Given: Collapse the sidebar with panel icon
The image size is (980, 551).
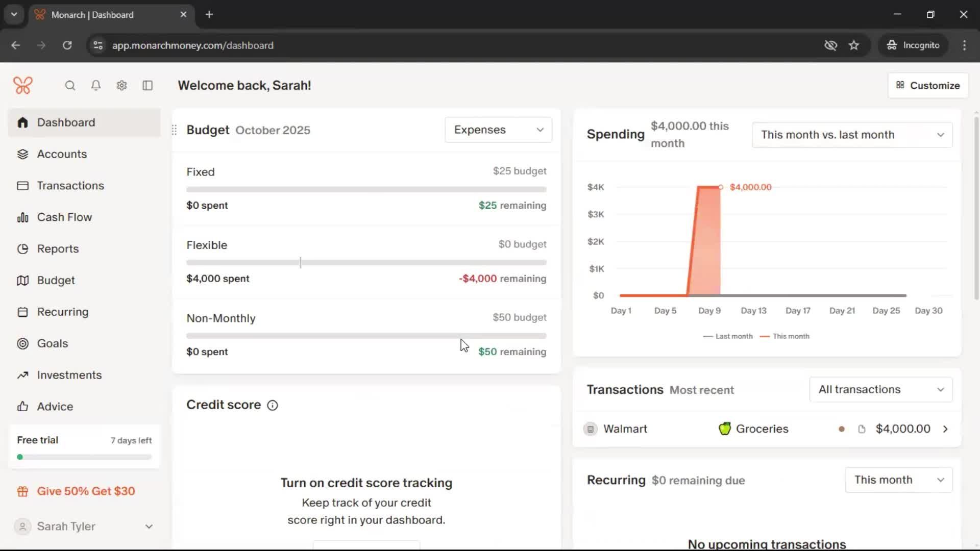Looking at the screenshot, I should point(148,85).
